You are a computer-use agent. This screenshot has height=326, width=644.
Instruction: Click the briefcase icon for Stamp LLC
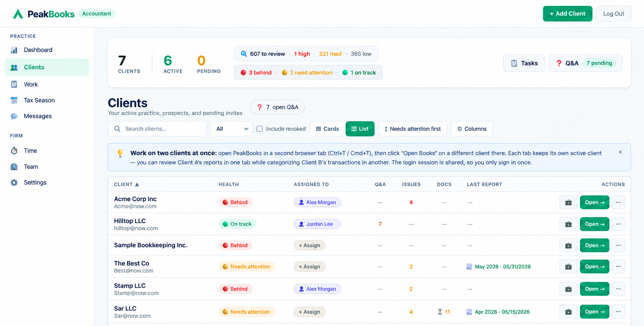tap(568, 289)
